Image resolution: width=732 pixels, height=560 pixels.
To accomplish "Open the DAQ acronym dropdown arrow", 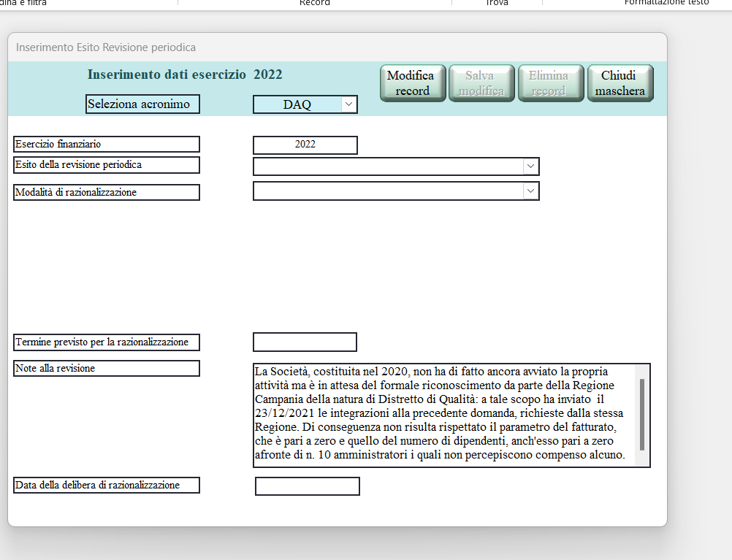I will 348,104.
